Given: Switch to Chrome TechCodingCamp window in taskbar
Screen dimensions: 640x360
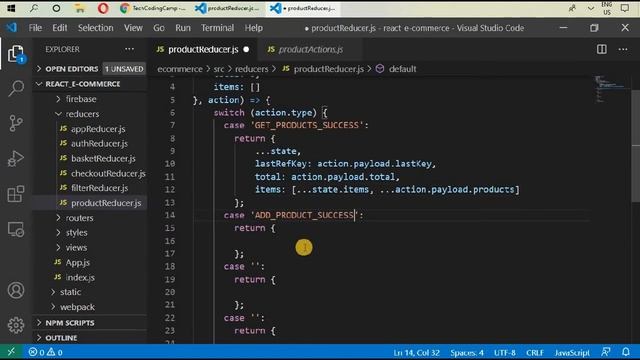Looking at the screenshot, I should click(153, 8).
